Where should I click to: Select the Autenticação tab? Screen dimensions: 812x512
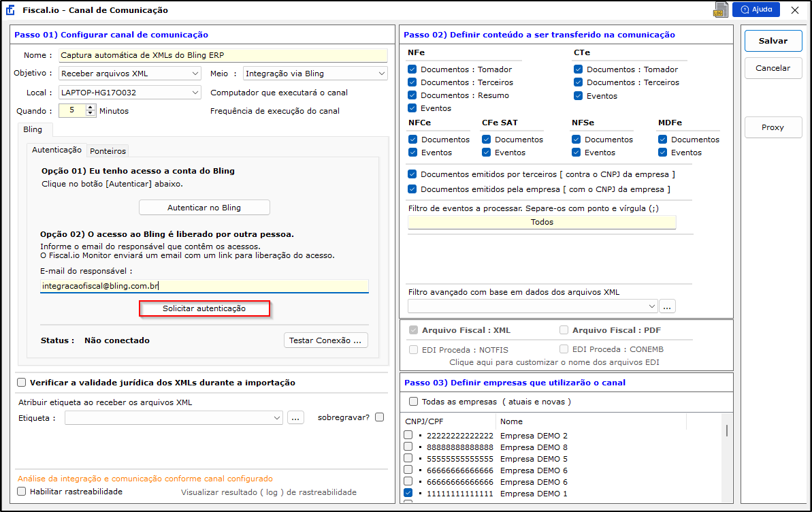57,150
